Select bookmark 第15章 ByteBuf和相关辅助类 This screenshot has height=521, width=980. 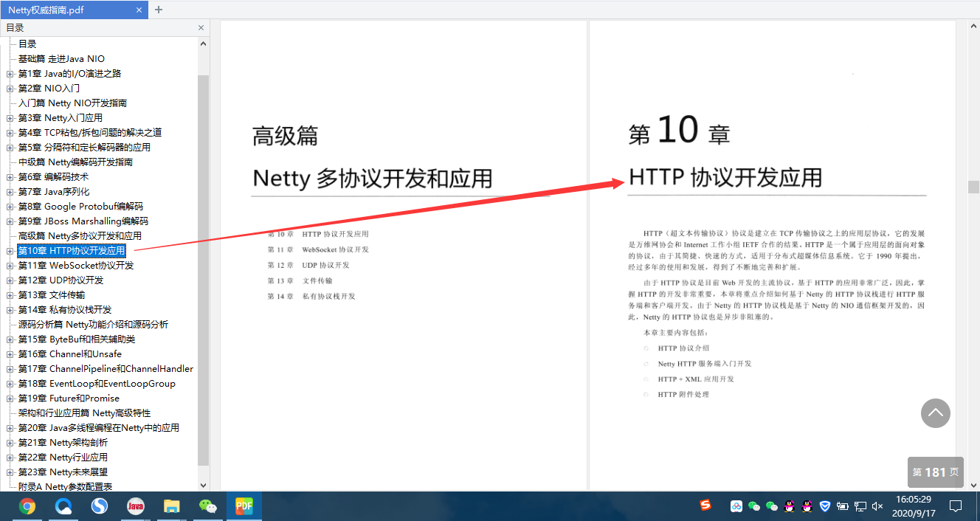(x=77, y=339)
